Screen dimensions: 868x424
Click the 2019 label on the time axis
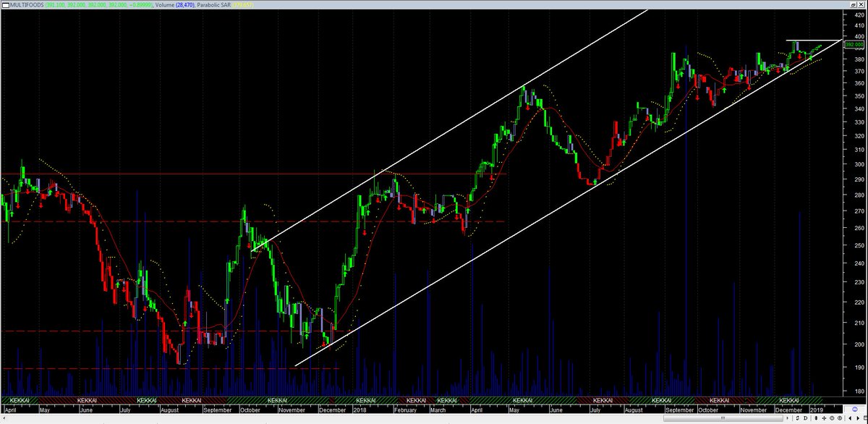point(817,410)
